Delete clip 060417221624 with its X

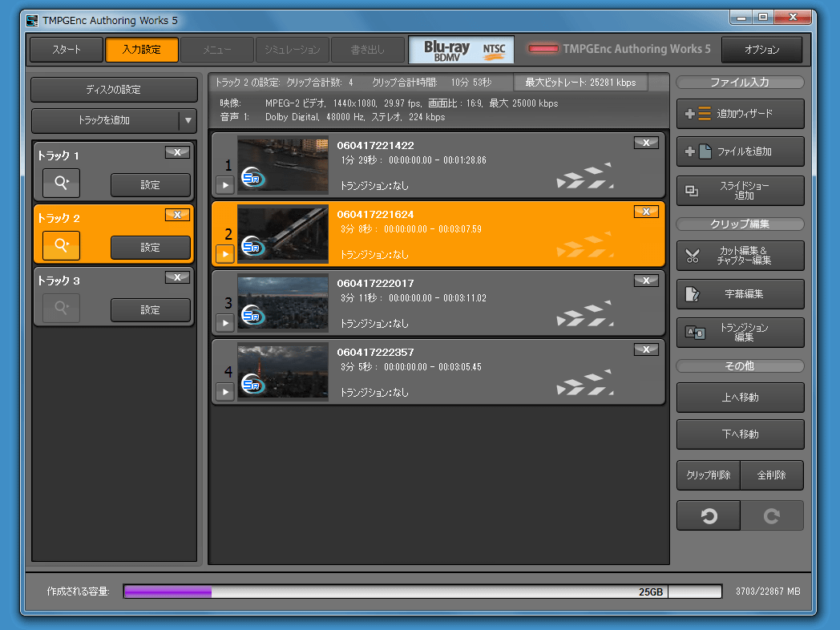[x=646, y=212]
